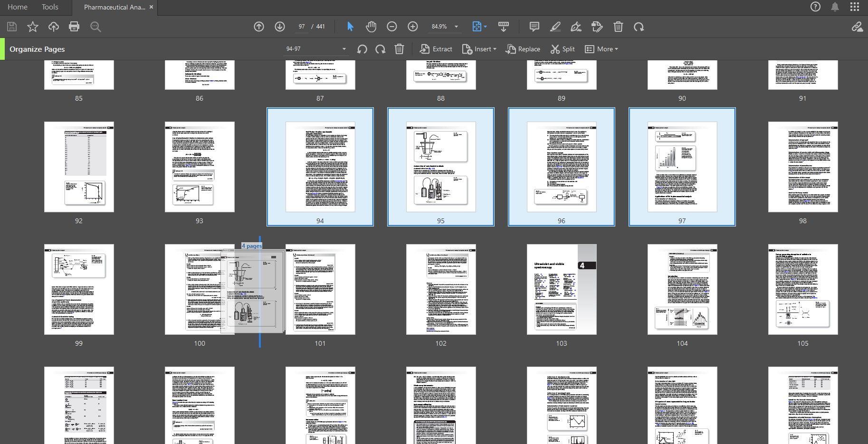Select the Hand tool
868x444 pixels.
pos(371,27)
